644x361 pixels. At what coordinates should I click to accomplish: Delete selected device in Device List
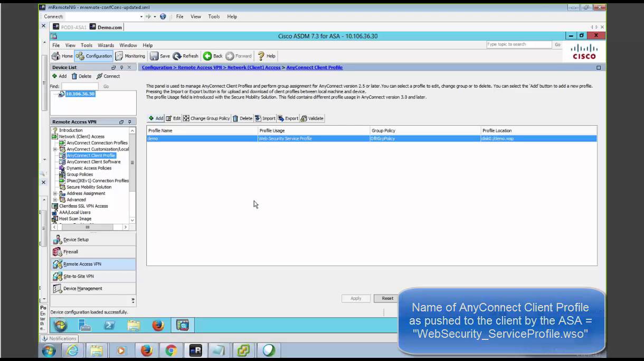pos(81,76)
